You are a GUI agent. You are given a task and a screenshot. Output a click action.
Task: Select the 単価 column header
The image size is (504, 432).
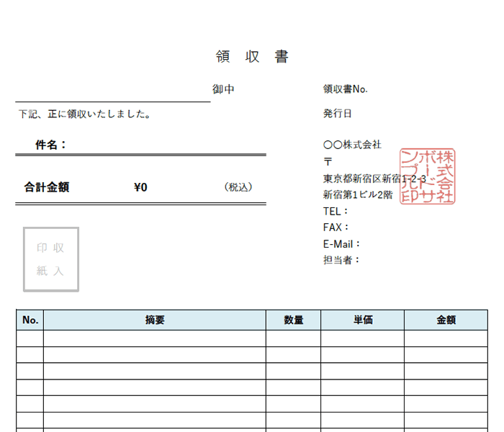click(x=363, y=320)
